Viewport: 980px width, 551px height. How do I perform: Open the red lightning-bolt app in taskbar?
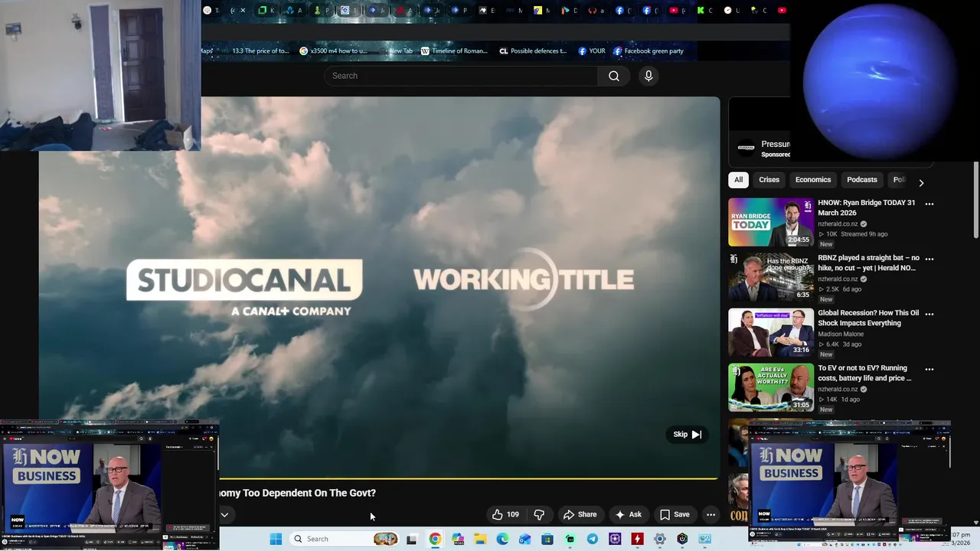coord(637,539)
